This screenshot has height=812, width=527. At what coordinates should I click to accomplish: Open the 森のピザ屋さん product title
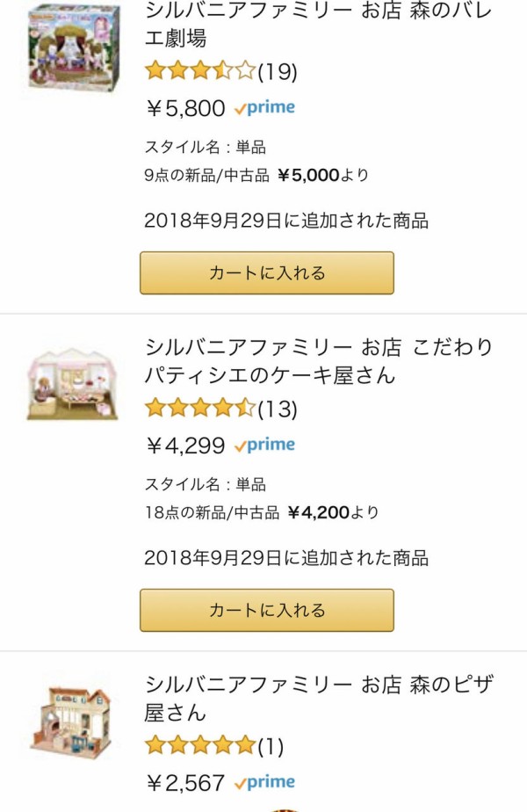coord(318,697)
